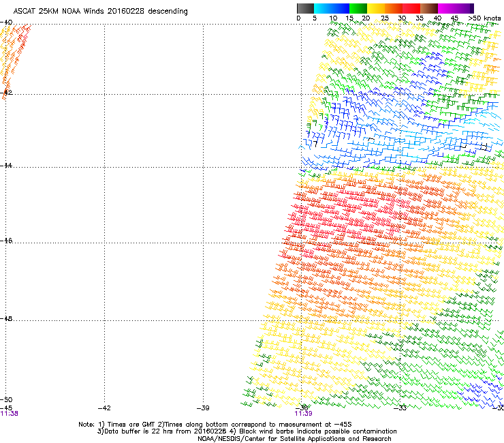Click the '10' label under the color scale
Viewport: 504px width, 443px height.
[x=333, y=18]
